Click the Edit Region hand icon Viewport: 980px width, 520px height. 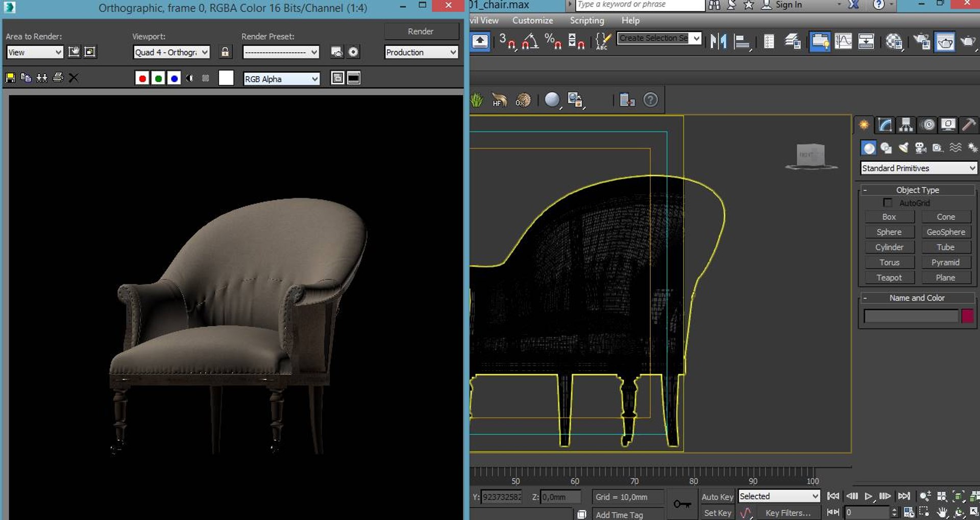tap(74, 52)
